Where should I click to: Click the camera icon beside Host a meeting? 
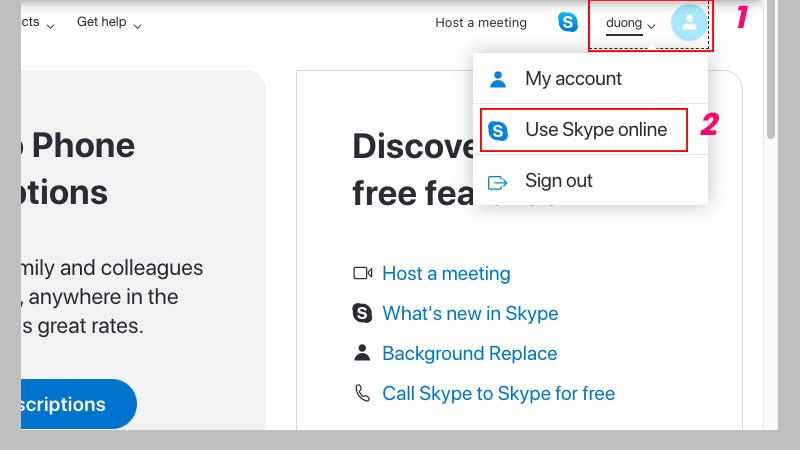tap(363, 273)
